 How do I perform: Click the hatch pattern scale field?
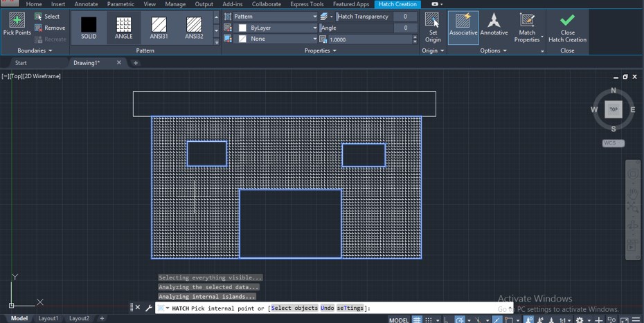370,39
